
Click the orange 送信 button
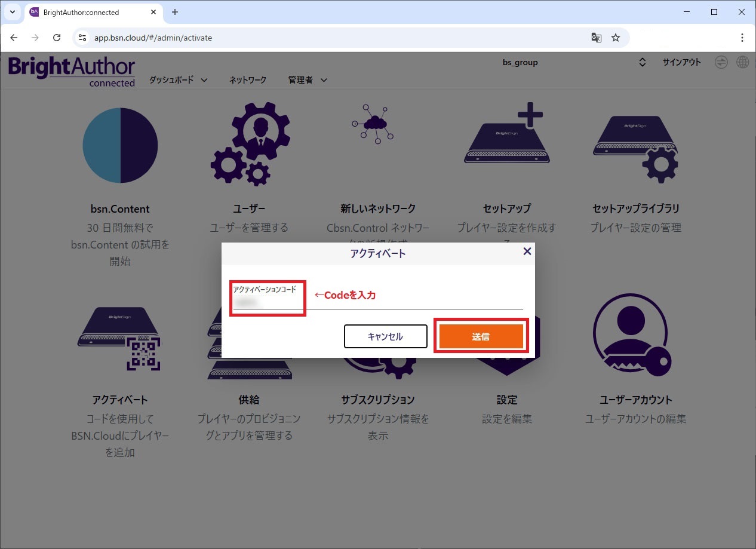[x=481, y=336]
